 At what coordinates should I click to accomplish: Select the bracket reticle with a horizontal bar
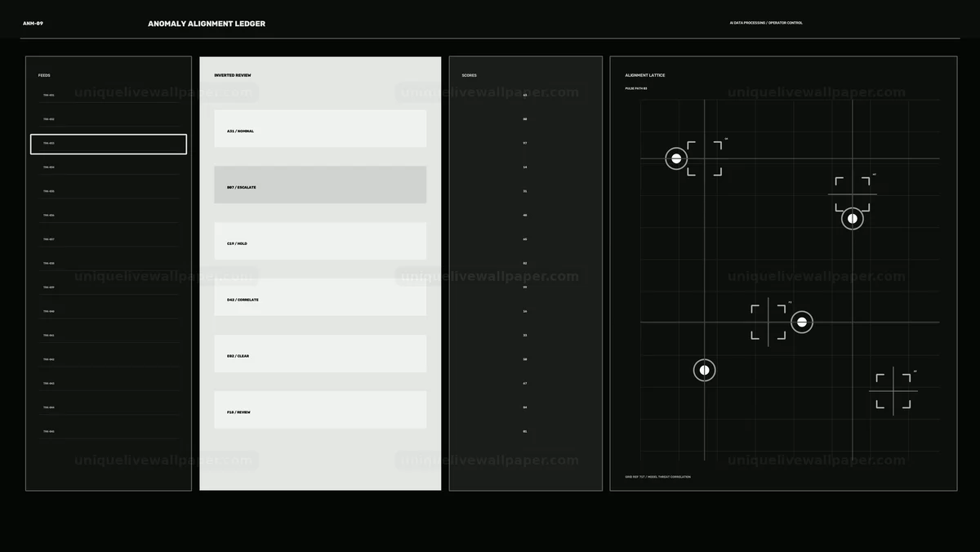coord(853,194)
